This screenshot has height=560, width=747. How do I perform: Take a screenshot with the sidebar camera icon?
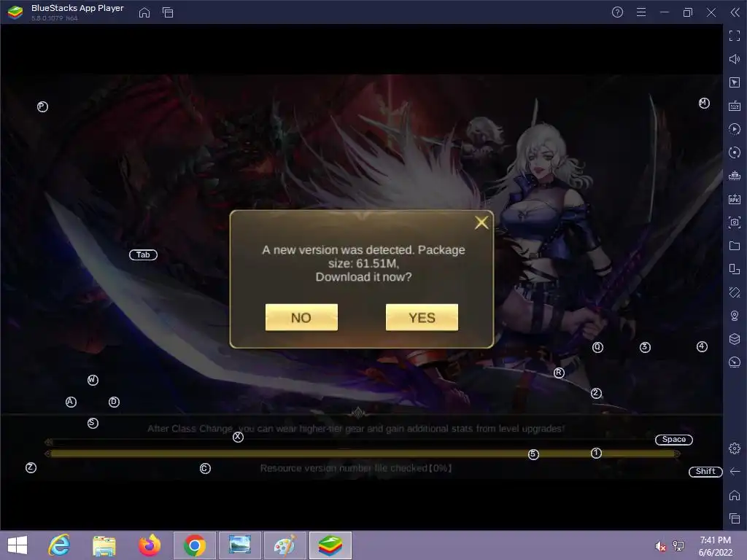click(735, 222)
